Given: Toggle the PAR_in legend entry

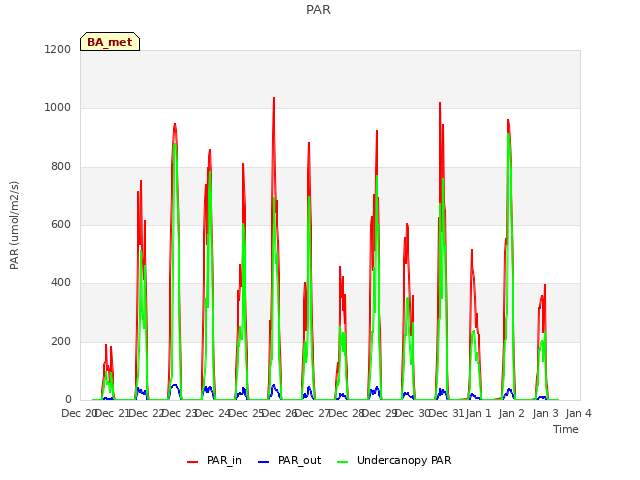Looking at the screenshot, I should [x=214, y=460].
